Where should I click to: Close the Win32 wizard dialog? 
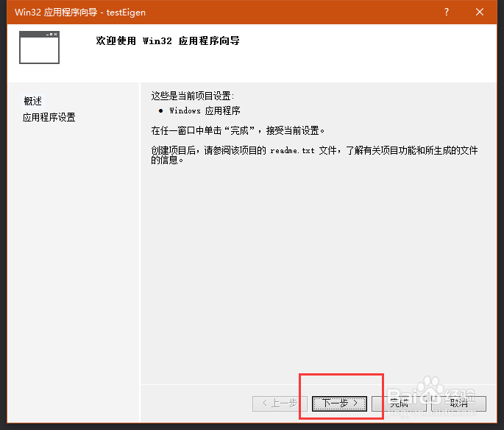coord(480,13)
